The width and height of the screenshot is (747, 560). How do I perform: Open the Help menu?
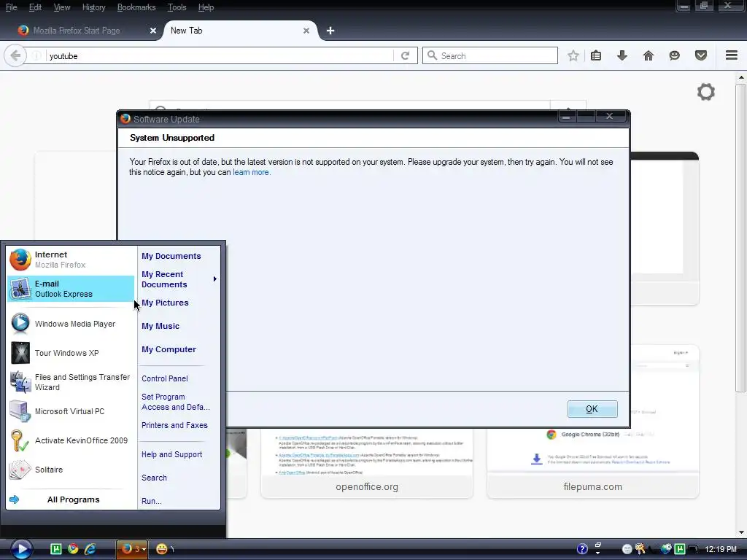pyautogui.click(x=206, y=7)
